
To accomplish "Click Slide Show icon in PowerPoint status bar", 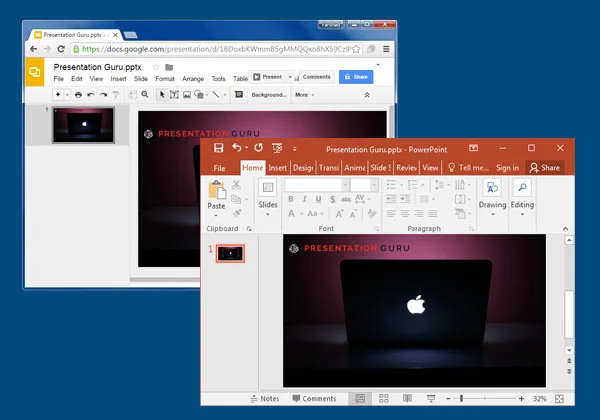I will click(x=431, y=399).
